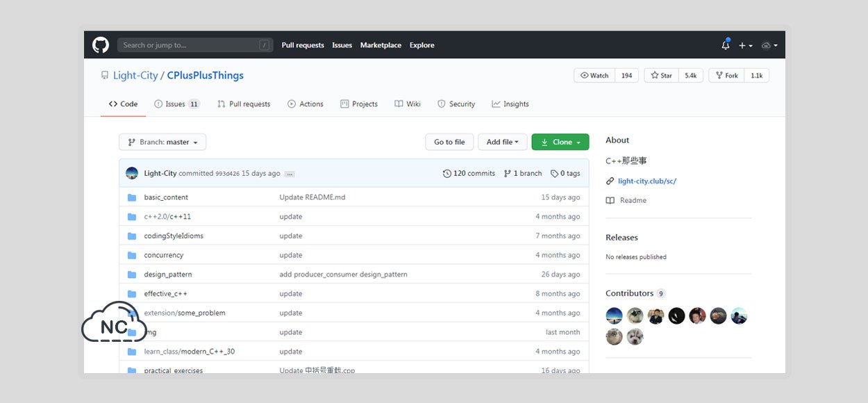View the 194 watchers count
This screenshot has height=403, width=868.
click(x=627, y=76)
